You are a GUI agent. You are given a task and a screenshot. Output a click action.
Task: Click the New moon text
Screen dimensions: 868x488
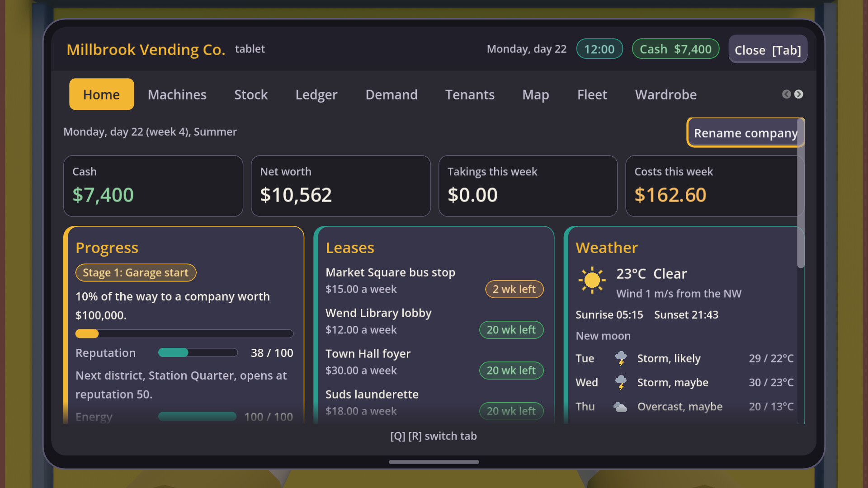pos(603,336)
